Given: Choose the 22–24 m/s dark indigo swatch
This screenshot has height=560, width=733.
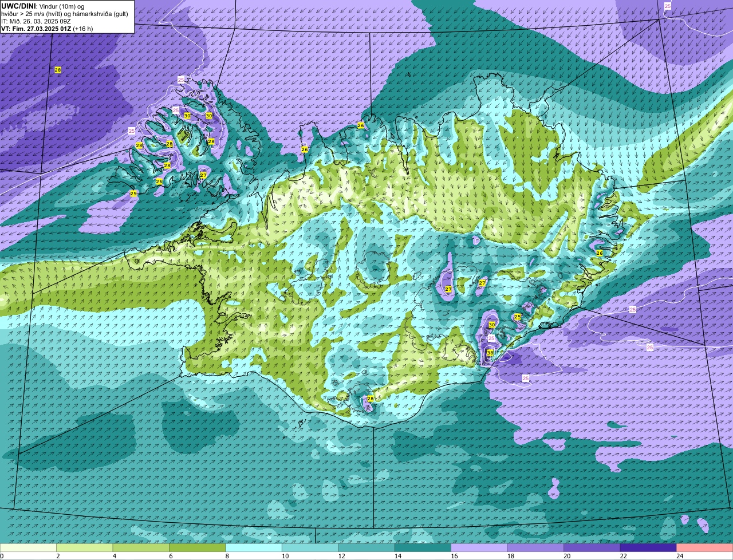Looking at the screenshot, I should (648, 547).
